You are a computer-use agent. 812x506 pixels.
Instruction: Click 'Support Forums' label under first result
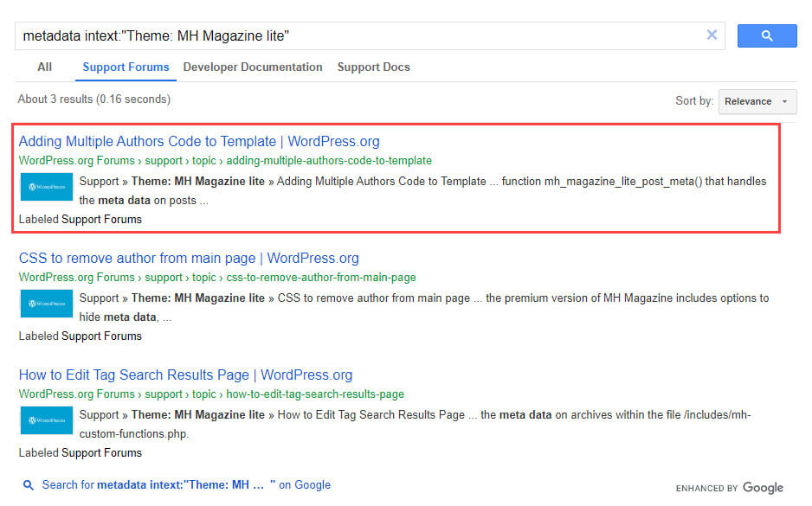point(101,220)
